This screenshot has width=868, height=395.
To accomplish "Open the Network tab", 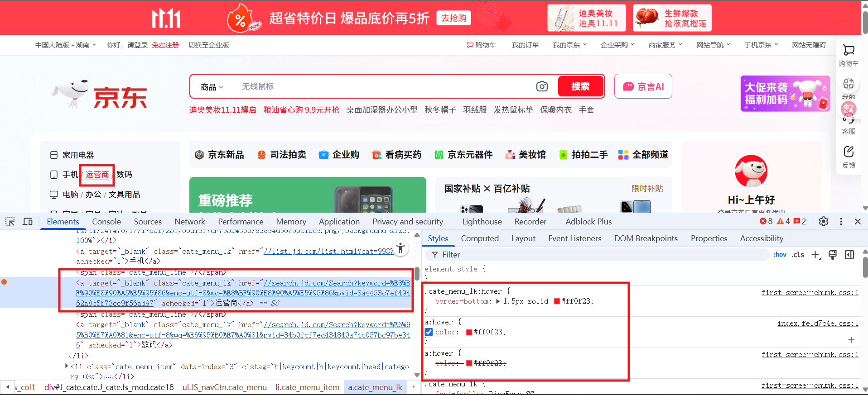I will (x=190, y=221).
